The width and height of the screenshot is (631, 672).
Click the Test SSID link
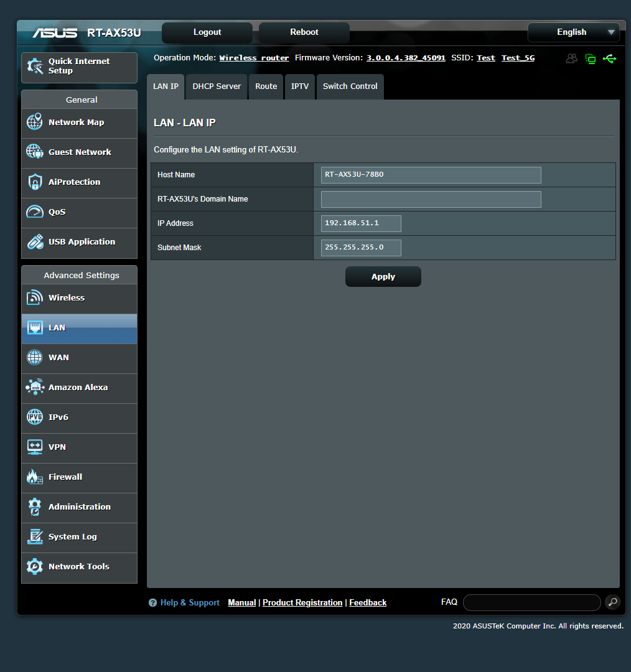(x=485, y=58)
